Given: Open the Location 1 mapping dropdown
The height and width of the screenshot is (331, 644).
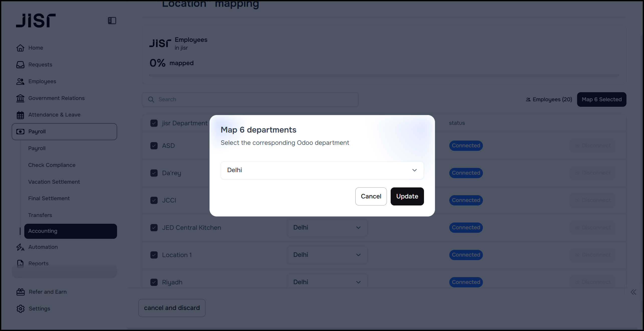Looking at the screenshot, I should 327,255.
